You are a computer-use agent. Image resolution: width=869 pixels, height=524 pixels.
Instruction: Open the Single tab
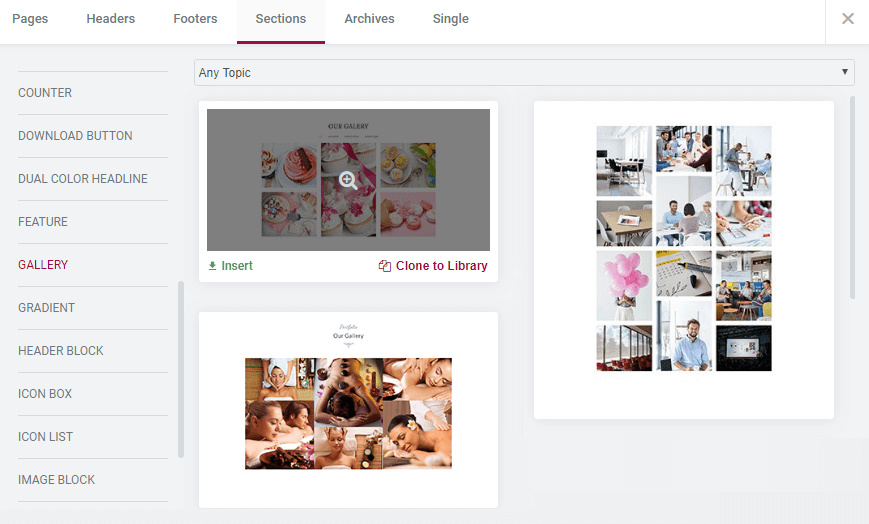(x=451, y=19)
